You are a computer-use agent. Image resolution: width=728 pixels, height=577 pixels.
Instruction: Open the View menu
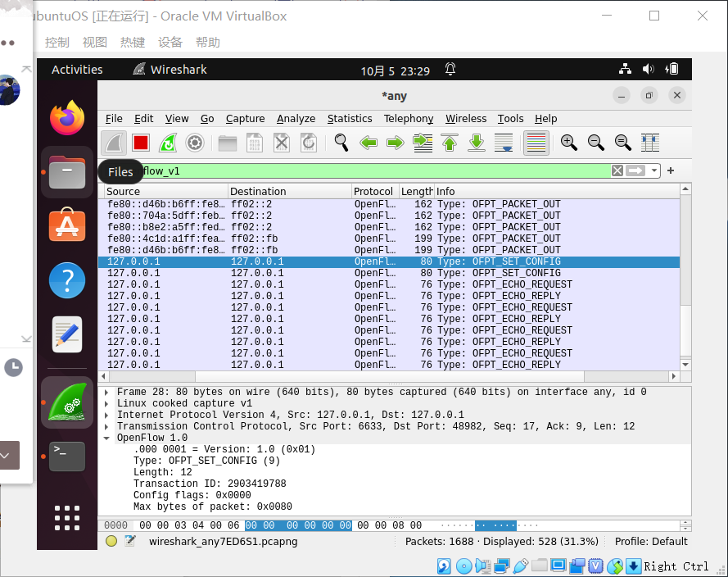[x=177, y=119]
